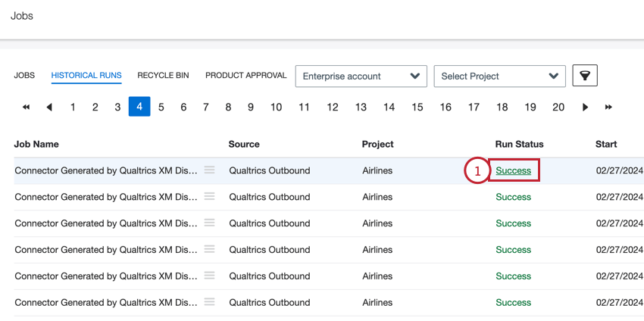The height and width of the screenshot is (321, 644).
Task: Go to page 5
Action: pyautogui.click(x=161, y=108)
